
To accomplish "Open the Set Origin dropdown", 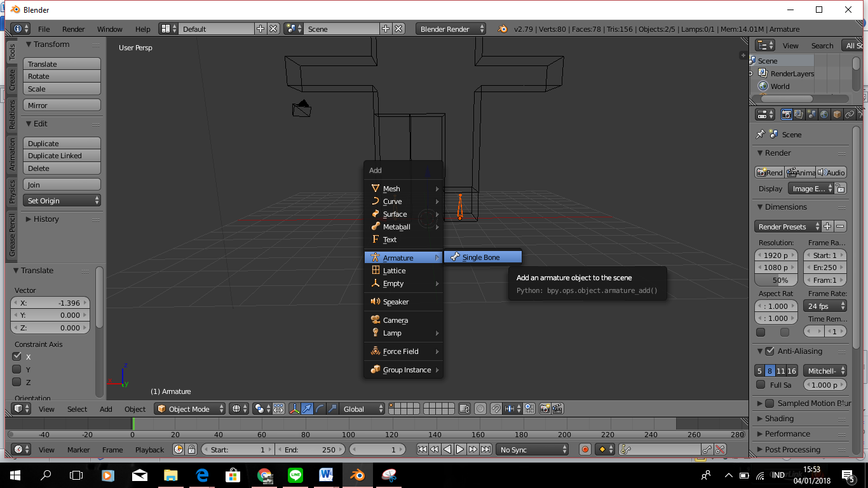I will 62,201.
